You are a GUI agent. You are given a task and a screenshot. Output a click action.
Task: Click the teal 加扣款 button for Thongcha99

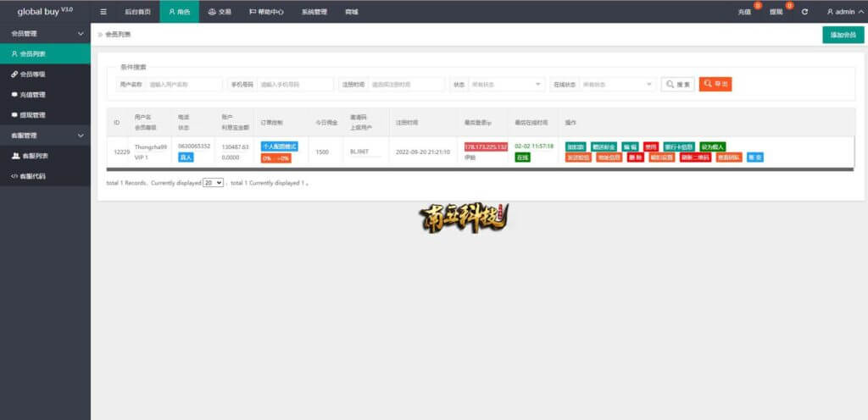pos(576,147)
